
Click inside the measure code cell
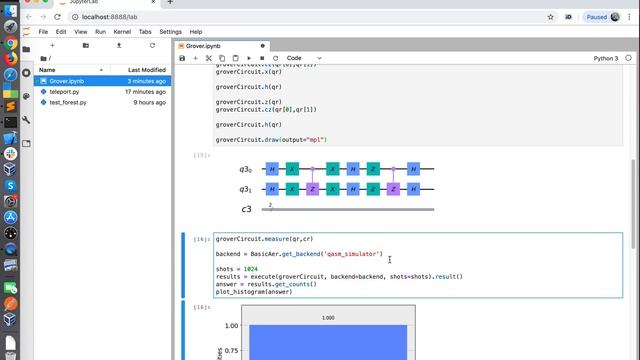418,265
